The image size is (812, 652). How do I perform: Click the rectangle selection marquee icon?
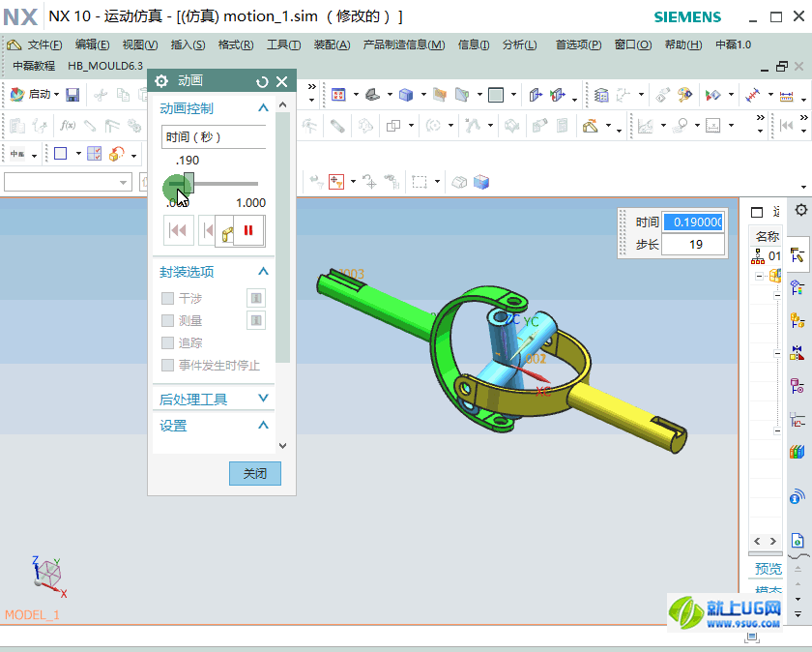[x=419, y=182]
